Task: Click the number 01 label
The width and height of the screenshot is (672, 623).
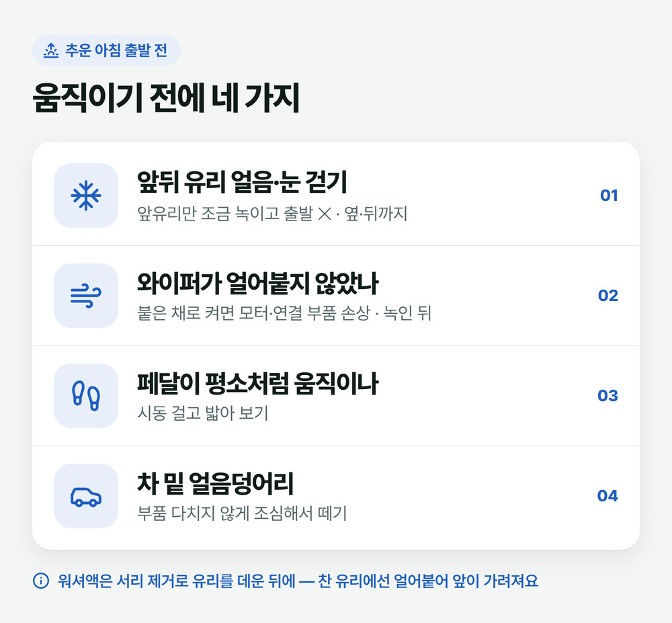Action: pyautogui.click(x=609, y=196)
